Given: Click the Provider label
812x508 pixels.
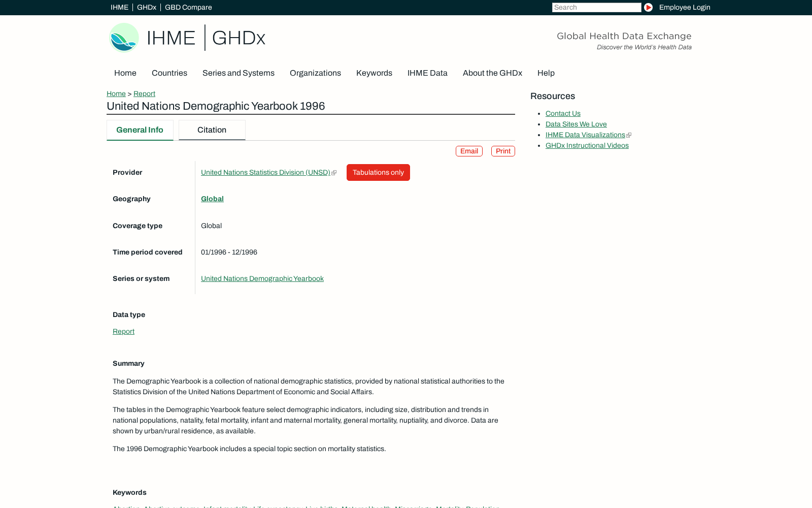Looking at the screenshot, I should point(127,173).
